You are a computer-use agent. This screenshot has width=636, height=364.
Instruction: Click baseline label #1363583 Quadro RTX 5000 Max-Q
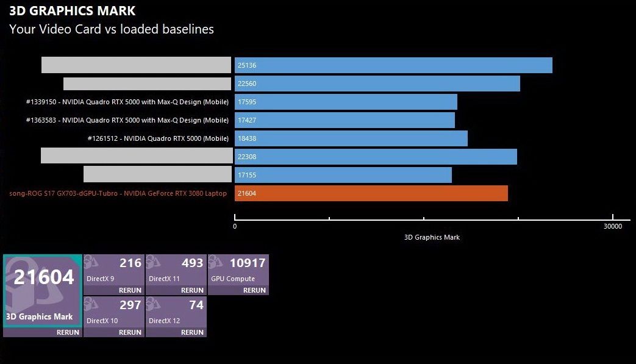coord(127,120)
